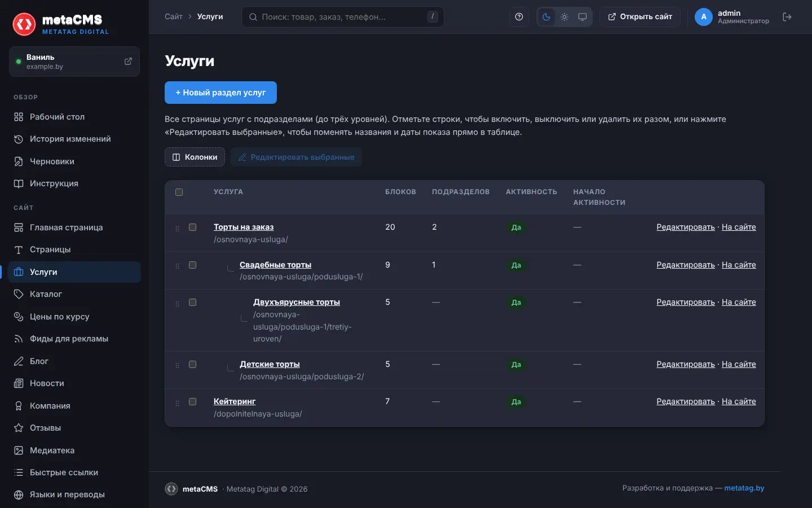Screen dimensions: 812x508
Task: Tick the Детские торты checkbox
Action: 192,364
